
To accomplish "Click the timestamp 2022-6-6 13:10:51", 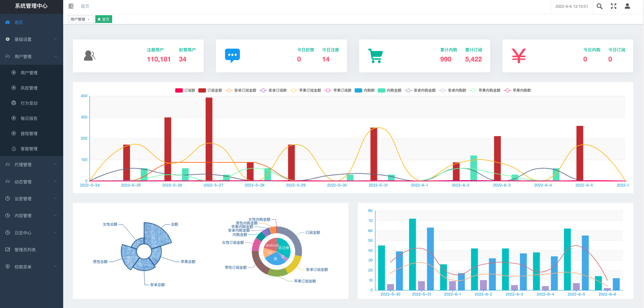I will (x=572, y=6).
